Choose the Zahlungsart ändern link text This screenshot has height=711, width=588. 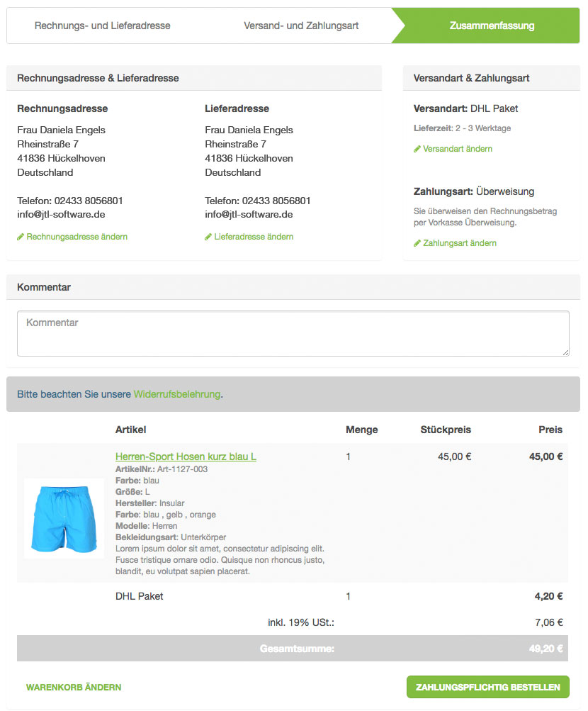(x=460, y=243)
